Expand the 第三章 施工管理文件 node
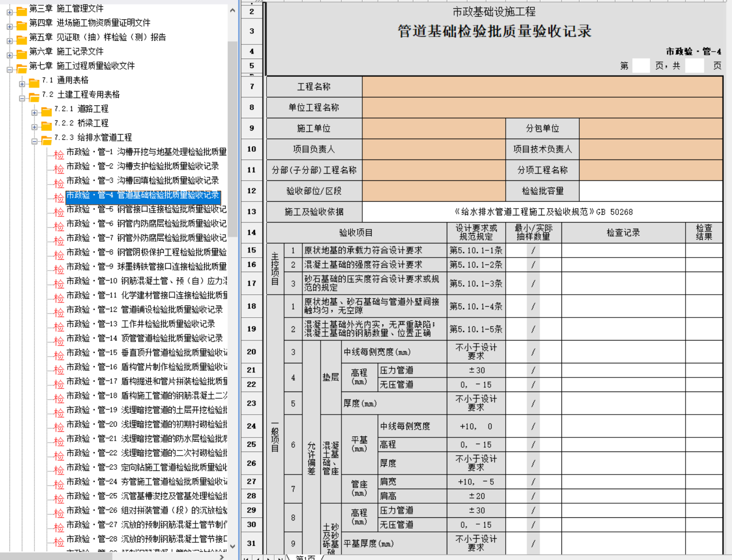Screen dimensions: 732x560 (9, 12)
